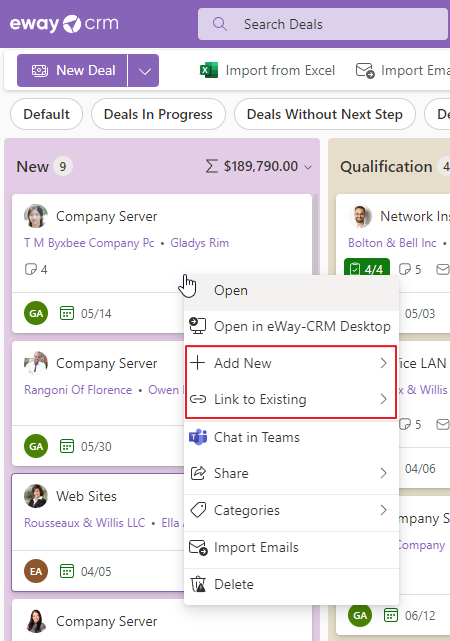Image resolution: width=450 pixels, height=641 pixels.
Task: Expand the New Deal dropdown arrow
Action: [x=144, y=71]
